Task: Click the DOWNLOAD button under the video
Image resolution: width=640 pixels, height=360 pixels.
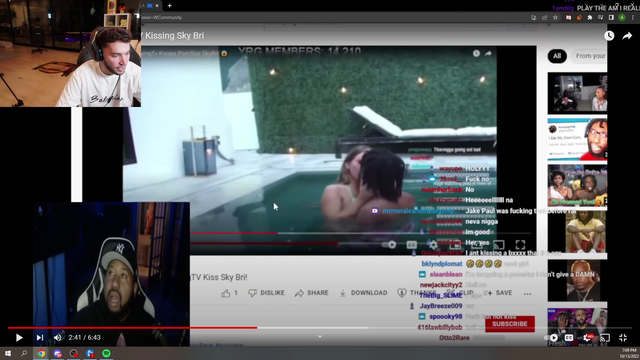Action: (363, 293)
